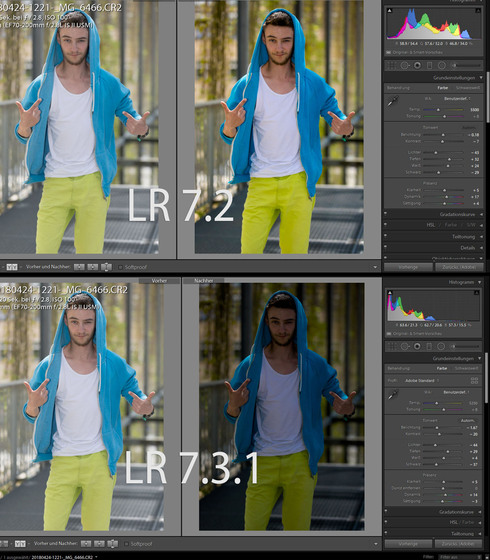The image size is (490, 560).
Task: Expand the Teiltonung panel arrow in LR 7.3.1
Action: coord(480,534)
